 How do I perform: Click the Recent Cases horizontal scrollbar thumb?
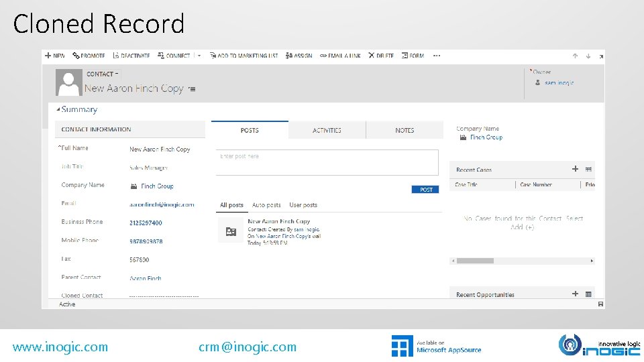(x=475, y=261)
